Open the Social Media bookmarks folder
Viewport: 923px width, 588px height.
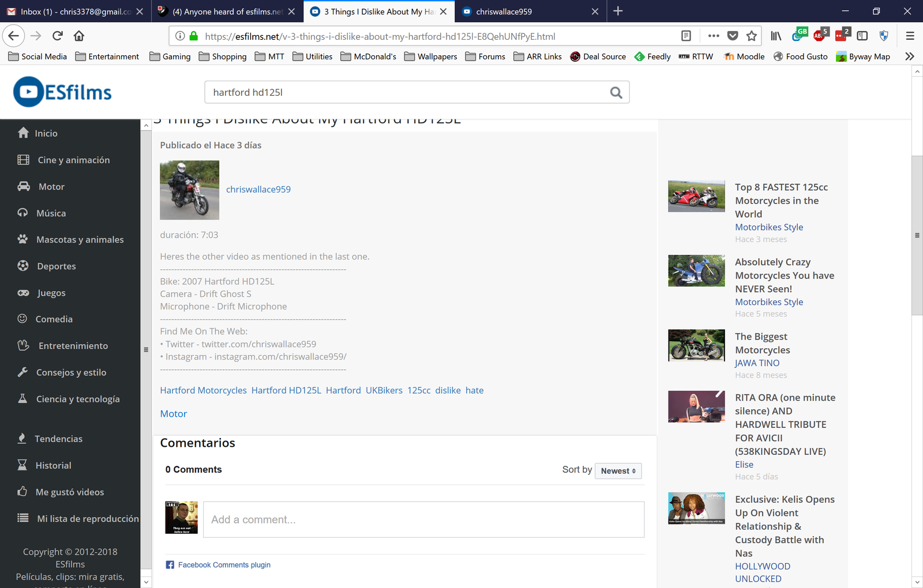click(37, 56)
